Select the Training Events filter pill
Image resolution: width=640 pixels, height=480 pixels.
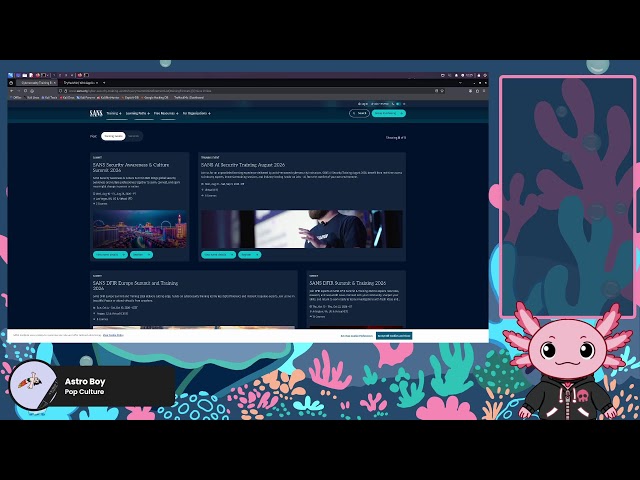[x=113, y=136]
